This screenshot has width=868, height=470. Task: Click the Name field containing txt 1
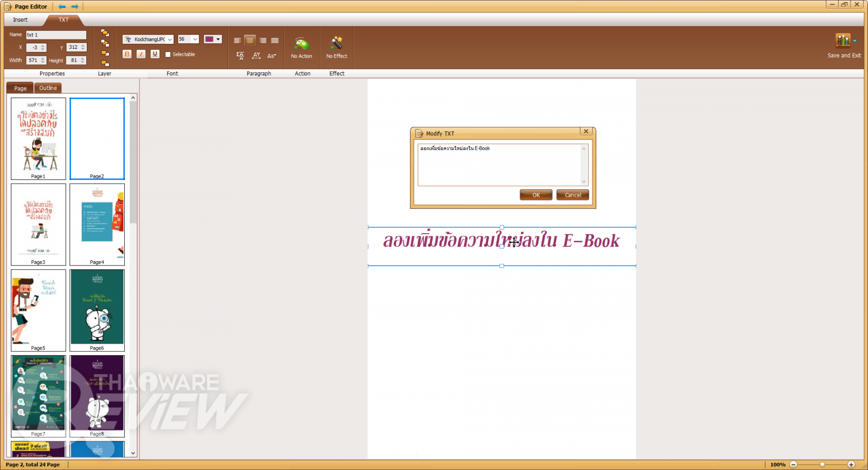[x=56, y=35]
